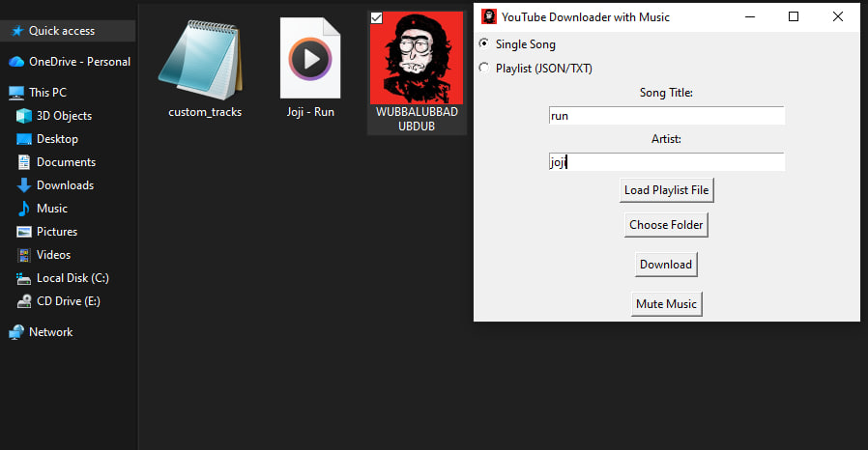
Task: Open the Music folder in sidebar
Action: click(52, 209)
